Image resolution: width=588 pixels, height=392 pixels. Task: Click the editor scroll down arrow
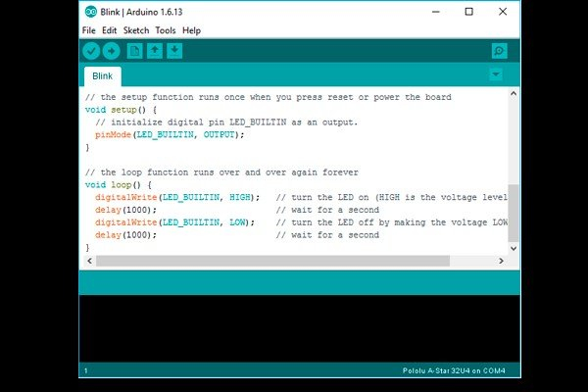click(514, 248)
